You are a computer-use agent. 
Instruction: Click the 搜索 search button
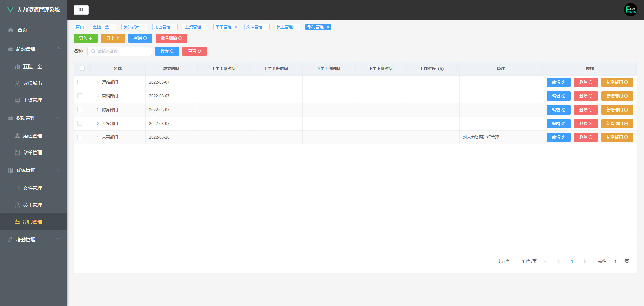coord(167,51)
